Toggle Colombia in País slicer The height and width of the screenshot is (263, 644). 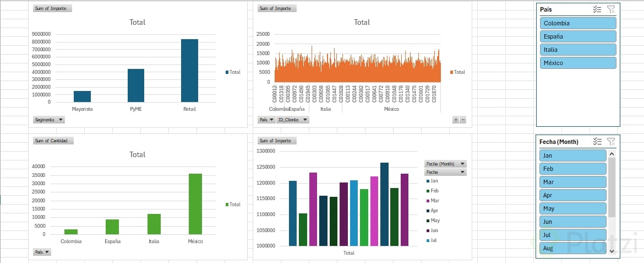point(578,24)
